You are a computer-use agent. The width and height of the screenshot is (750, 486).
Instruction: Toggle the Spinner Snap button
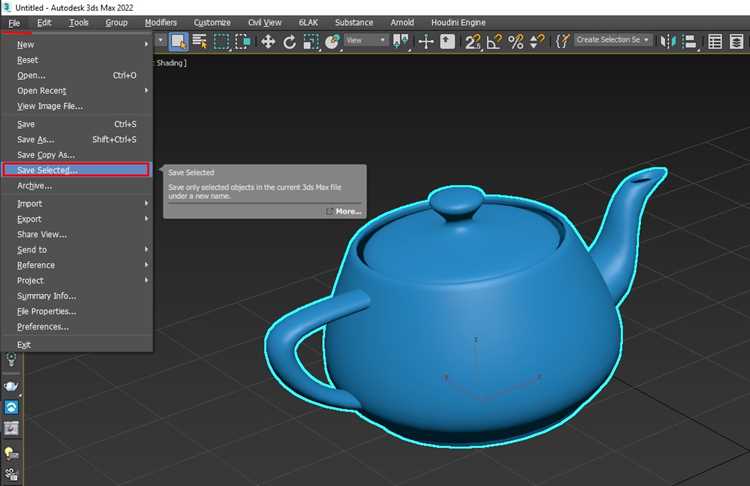point(537,42)
